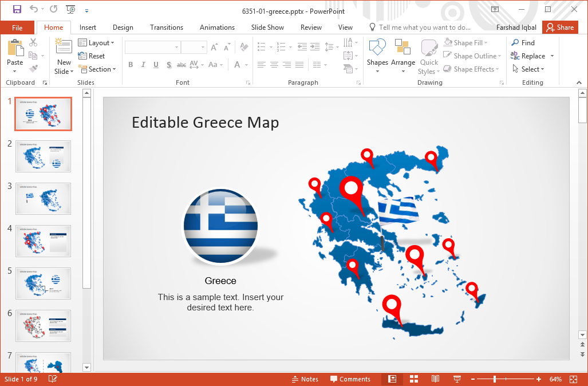
Task: Click the zoom slider handle
Action: 494,379
